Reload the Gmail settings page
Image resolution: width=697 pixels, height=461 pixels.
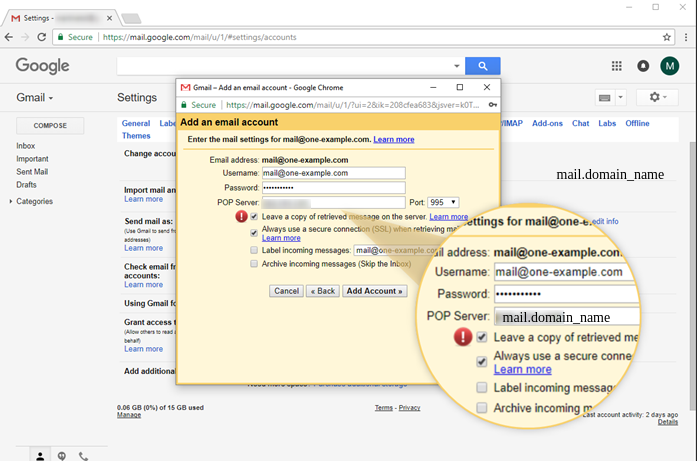pos(42,37)
